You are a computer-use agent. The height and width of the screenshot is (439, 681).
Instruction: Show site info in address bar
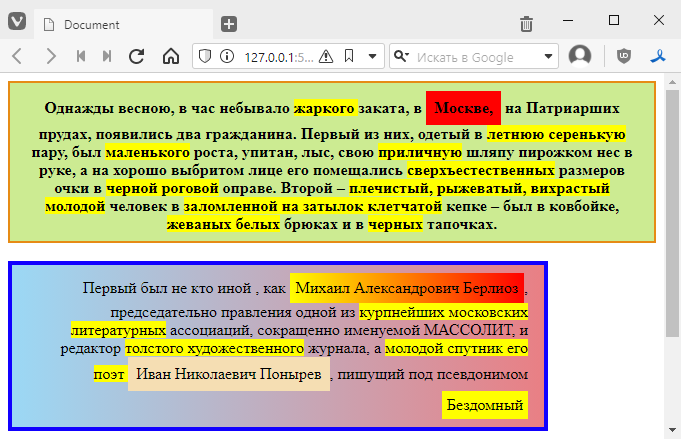227,56
